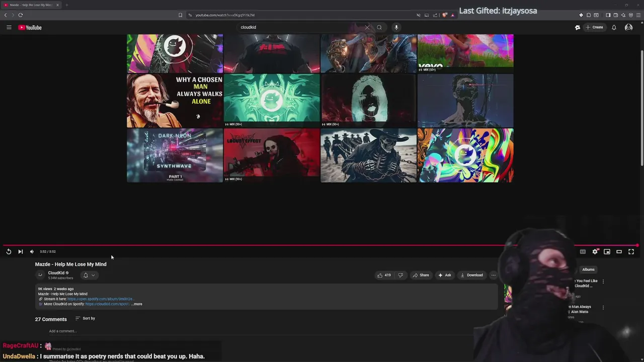Share page from address bar

[x=435, y=15]
